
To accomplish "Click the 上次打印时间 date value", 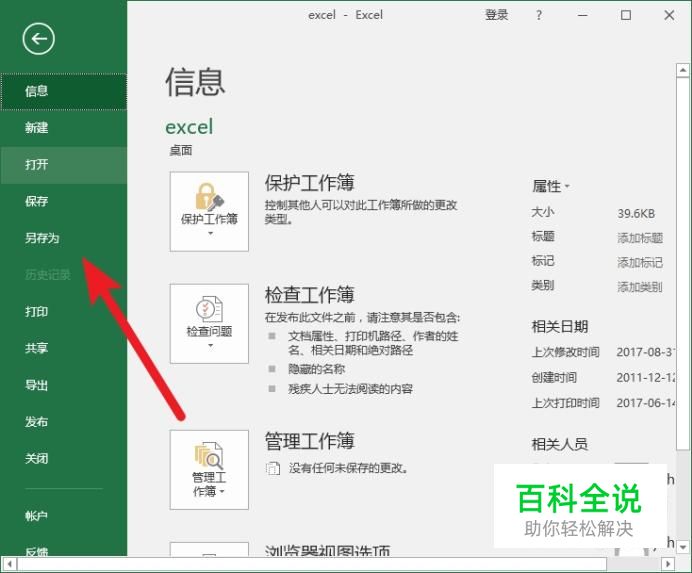I will coord(646,403).
